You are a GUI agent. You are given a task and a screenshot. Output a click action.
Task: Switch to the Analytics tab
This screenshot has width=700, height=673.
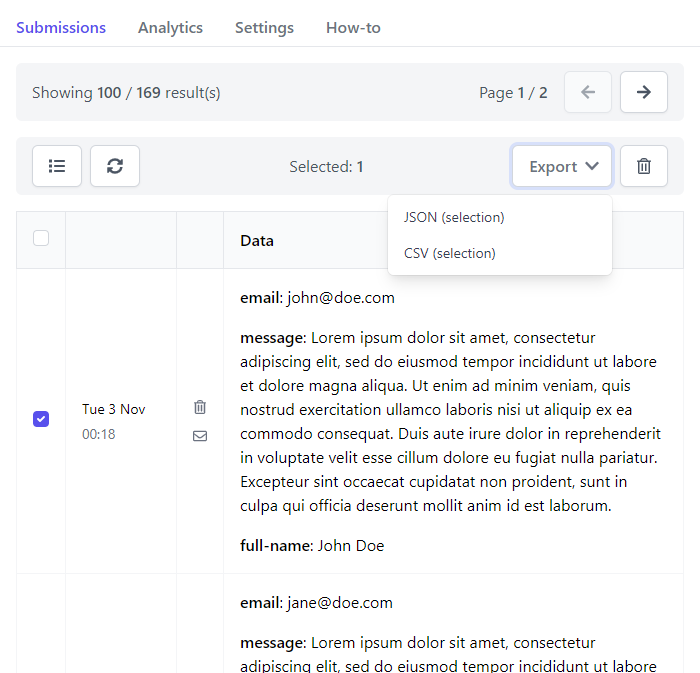(x=170, y=28)
